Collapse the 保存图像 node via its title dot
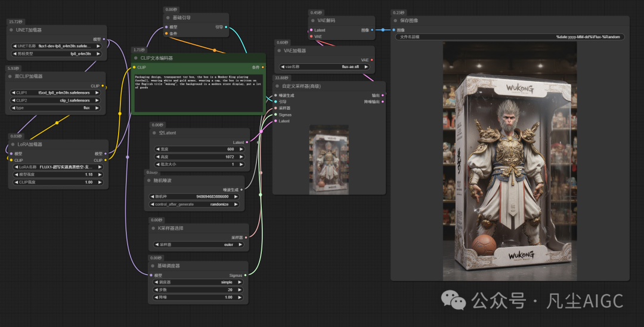Image resolution: width=644 pixels, height=327 pixels. [x=395, y=20]
